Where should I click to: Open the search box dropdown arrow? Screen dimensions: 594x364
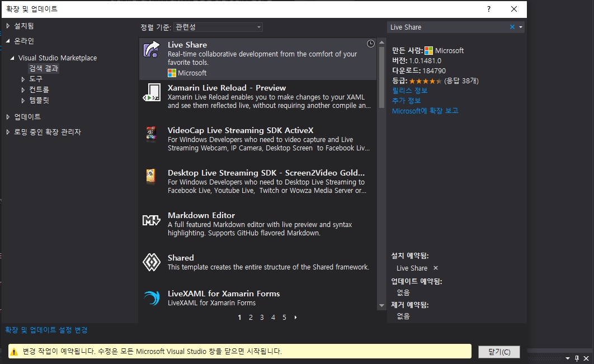tap(521, 27)
